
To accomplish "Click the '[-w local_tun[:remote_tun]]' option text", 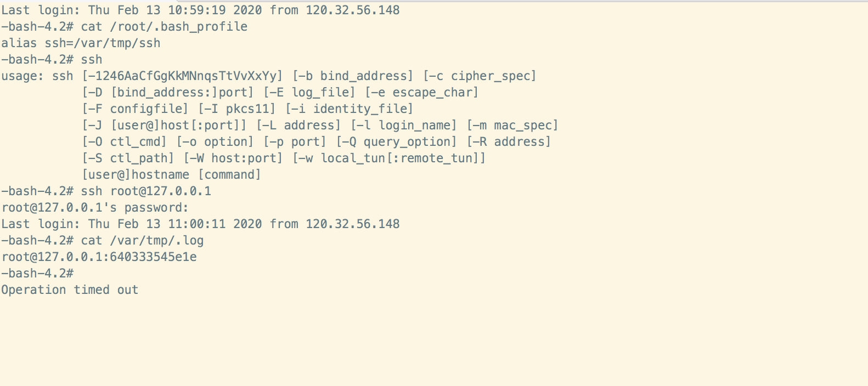I will [x=389, y=158].
